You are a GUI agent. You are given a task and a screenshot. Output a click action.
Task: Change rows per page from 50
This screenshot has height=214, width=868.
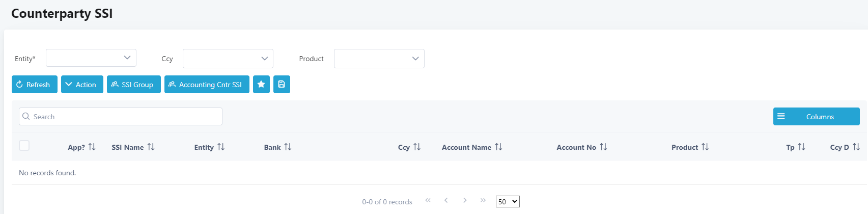508,202
